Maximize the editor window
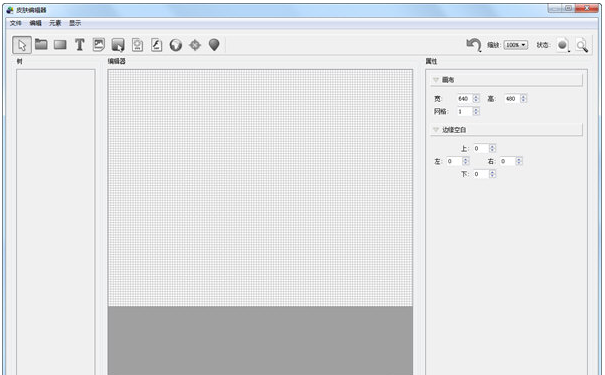 click(x=569, y=8)
